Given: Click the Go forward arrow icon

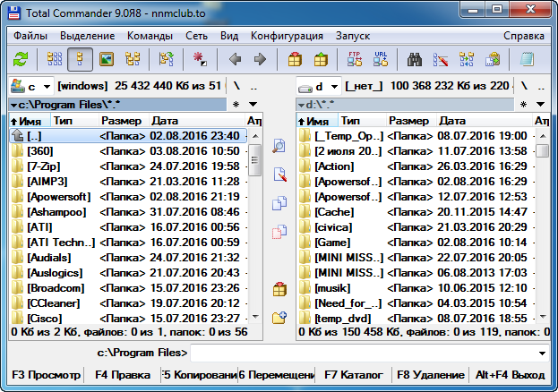Looking at the screenshot, I should point(260,60).
